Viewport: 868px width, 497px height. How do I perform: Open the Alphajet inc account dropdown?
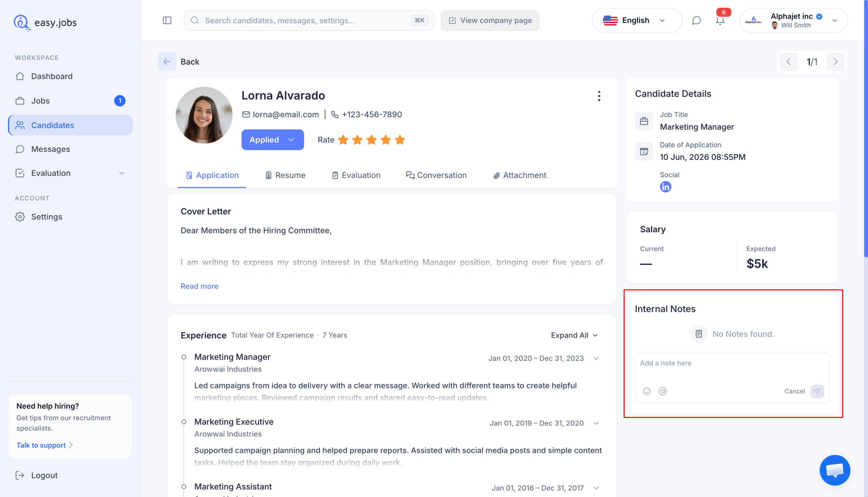pos(793,20)
